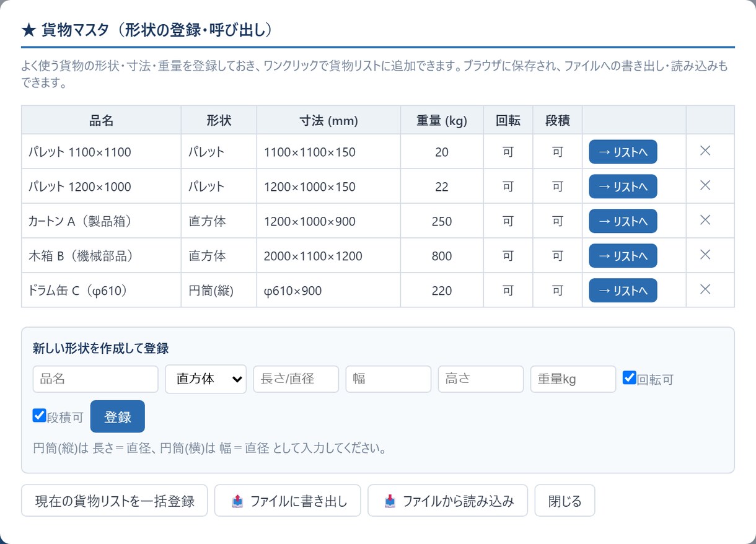This screenshot has width=756, height=544.
Task: Remove 木箱 B（機械部品） using its X icon
Action: coord(705,255)
